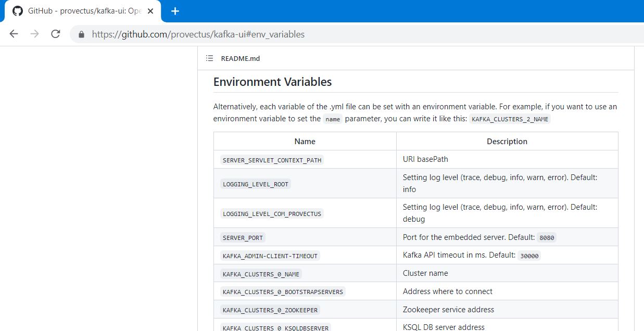The width and height of the screenshot is (644, 331).
Task: Open a new tab with plus icon
Action: (175, 11)
